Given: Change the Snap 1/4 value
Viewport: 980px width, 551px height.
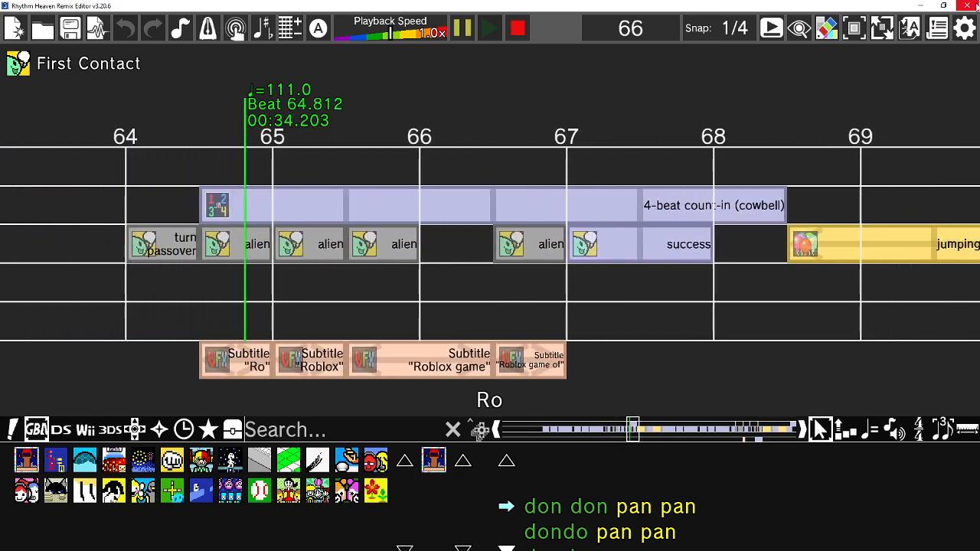Looking at the screenshot, I should [x=734, y=28].
